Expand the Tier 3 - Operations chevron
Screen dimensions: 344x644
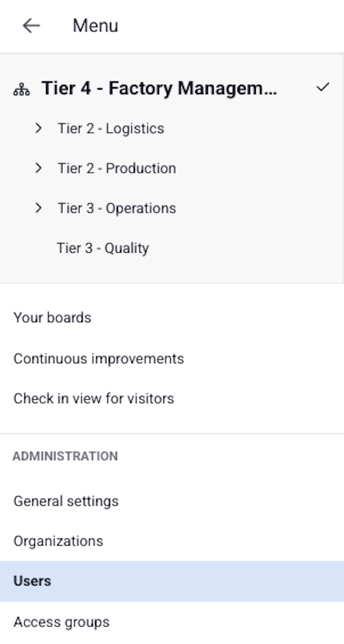coord(38,208)
